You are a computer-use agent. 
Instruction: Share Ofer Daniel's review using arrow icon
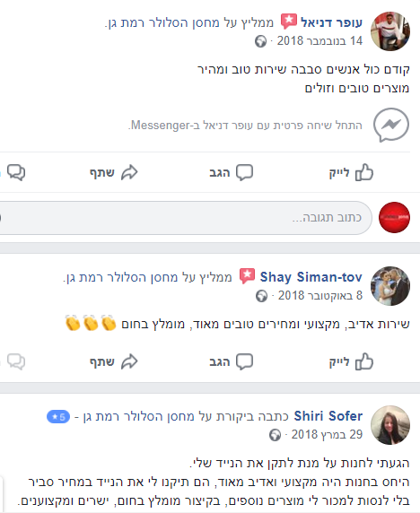tap(114, 172)
